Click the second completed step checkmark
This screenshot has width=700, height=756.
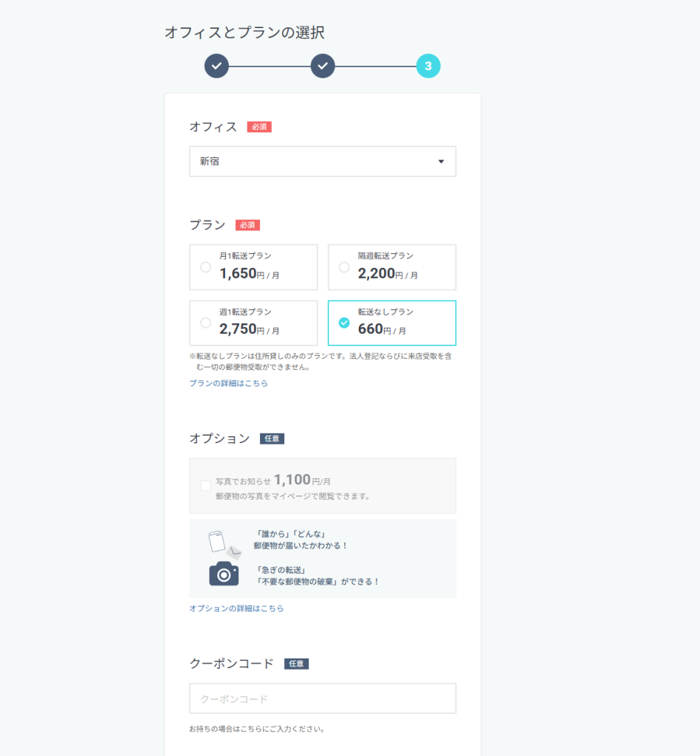coord(323,66)
